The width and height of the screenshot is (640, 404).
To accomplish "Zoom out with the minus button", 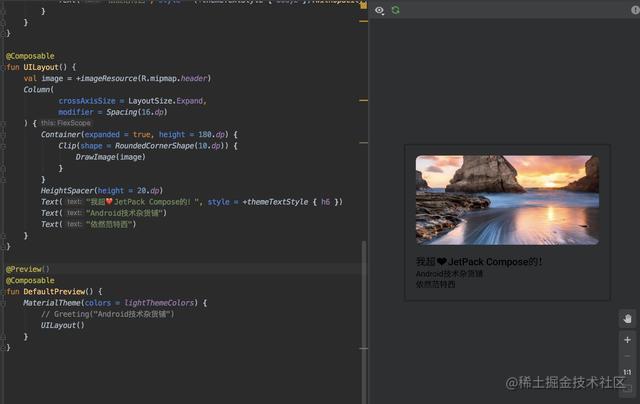I will (x=627, y=356).
